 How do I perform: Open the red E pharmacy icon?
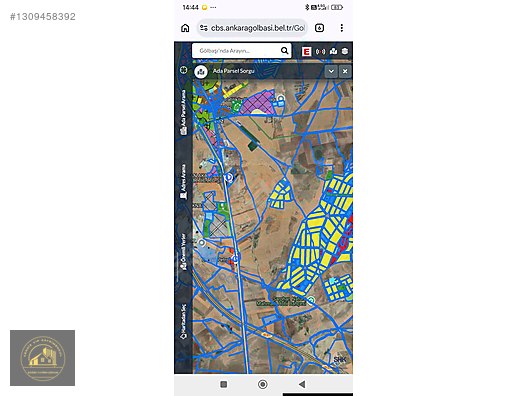pyautogui.click(x=306, y=52)
